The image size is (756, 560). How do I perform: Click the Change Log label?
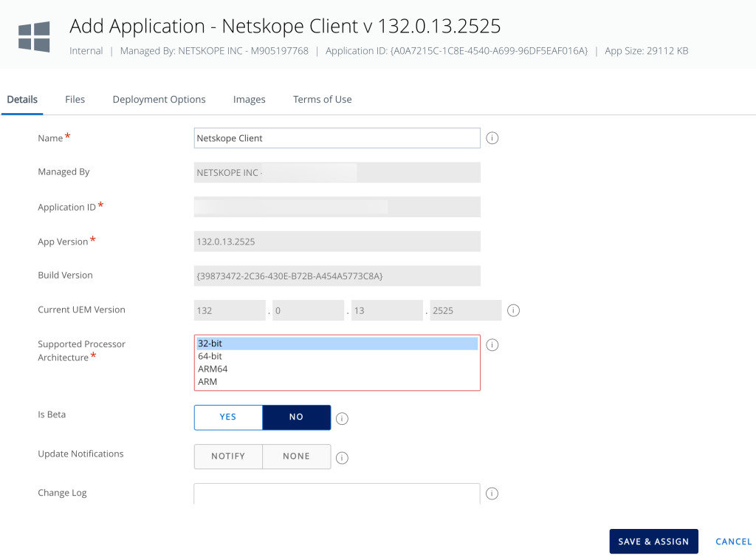[x=62, y=493]
